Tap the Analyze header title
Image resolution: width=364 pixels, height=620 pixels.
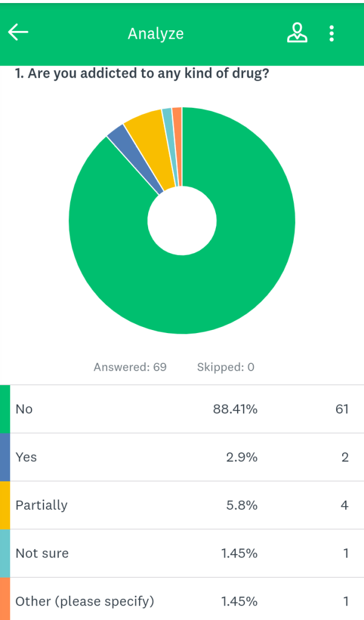[155, 34]
